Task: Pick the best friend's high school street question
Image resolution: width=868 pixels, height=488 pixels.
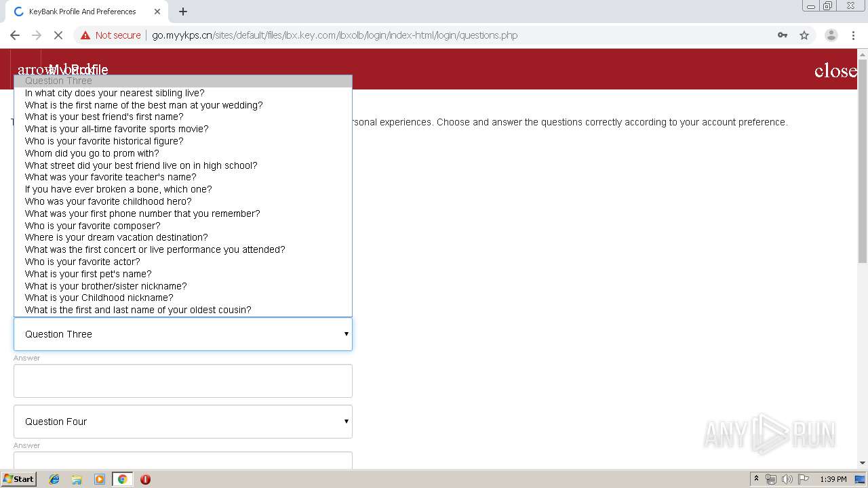Action: tap(183, 165)
